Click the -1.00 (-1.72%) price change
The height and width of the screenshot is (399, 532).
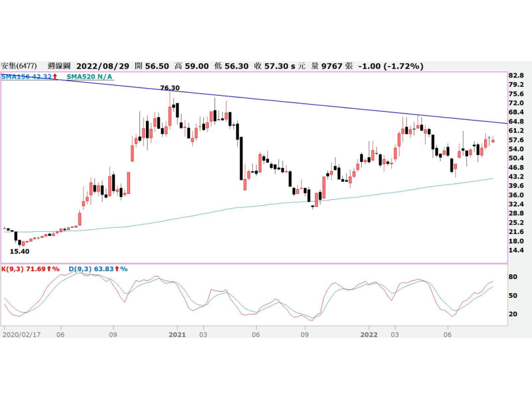[x=391, y=66]
